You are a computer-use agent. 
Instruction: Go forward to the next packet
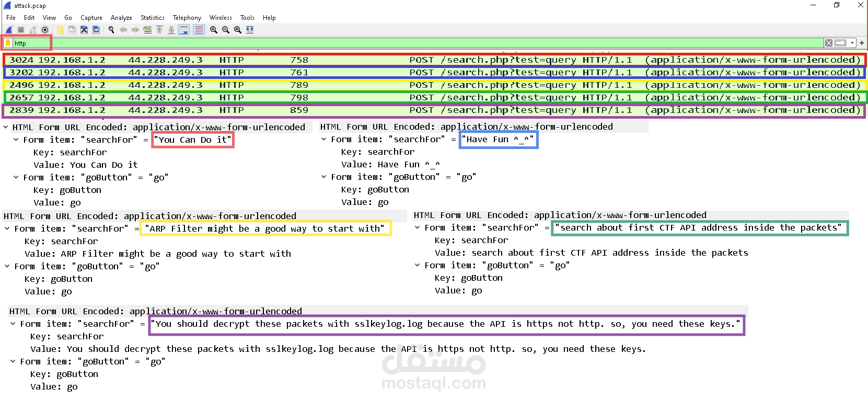coord(135,30)
